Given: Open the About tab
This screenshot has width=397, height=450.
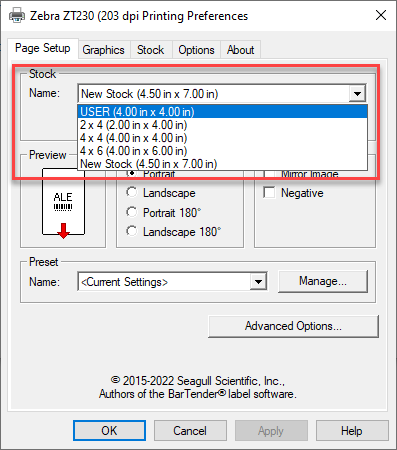Looking at the screenshot, I should [x=240, y=50].
